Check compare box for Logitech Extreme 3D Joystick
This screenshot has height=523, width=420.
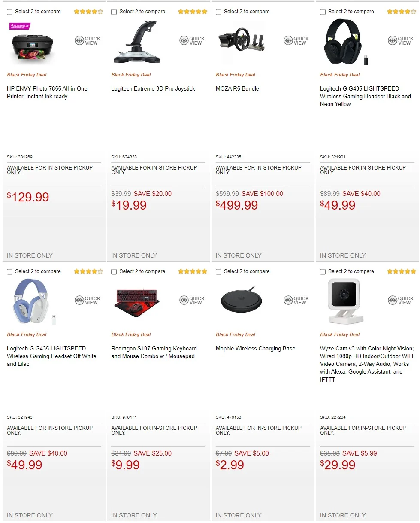coord(114,12)
